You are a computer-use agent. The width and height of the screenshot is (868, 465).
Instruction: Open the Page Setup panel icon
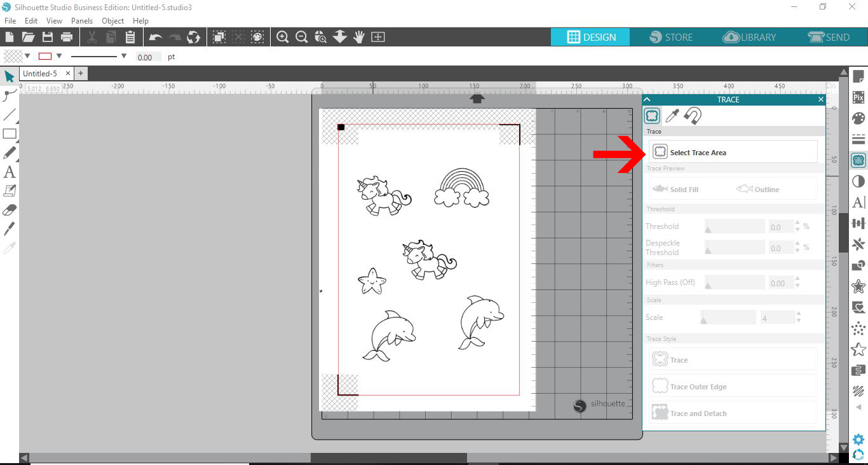click(x=858, y=77)
